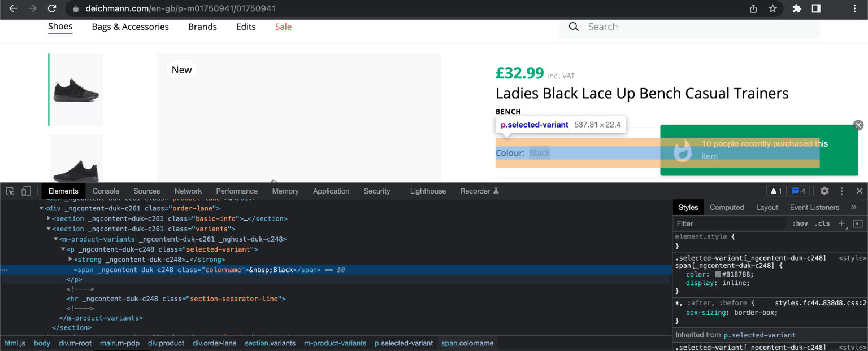Toggle the :hov element state panel
Image resolution: width=868 pixels, height=351 pixels.
800,223
